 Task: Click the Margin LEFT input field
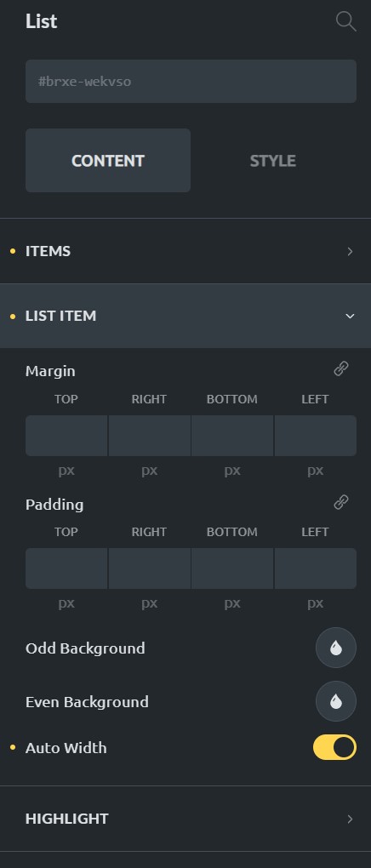(316, 436)
